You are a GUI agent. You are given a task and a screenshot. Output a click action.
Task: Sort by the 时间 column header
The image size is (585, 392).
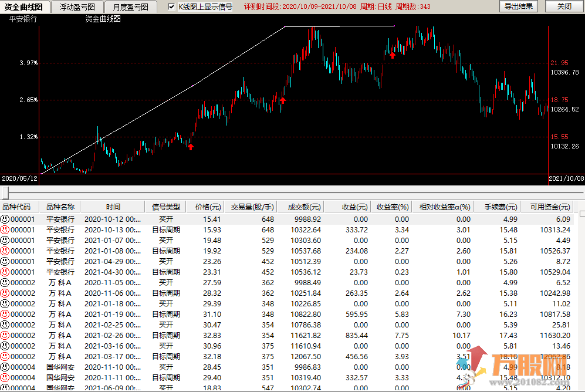[113, 207]
